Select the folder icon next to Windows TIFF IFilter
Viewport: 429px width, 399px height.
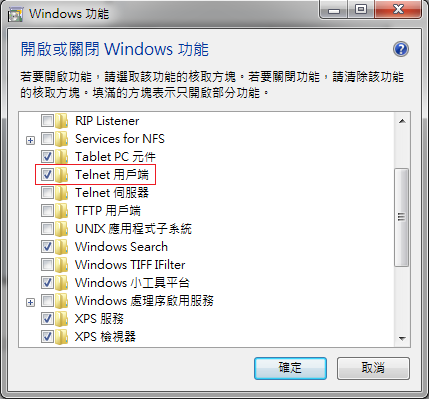coord(61,265)
